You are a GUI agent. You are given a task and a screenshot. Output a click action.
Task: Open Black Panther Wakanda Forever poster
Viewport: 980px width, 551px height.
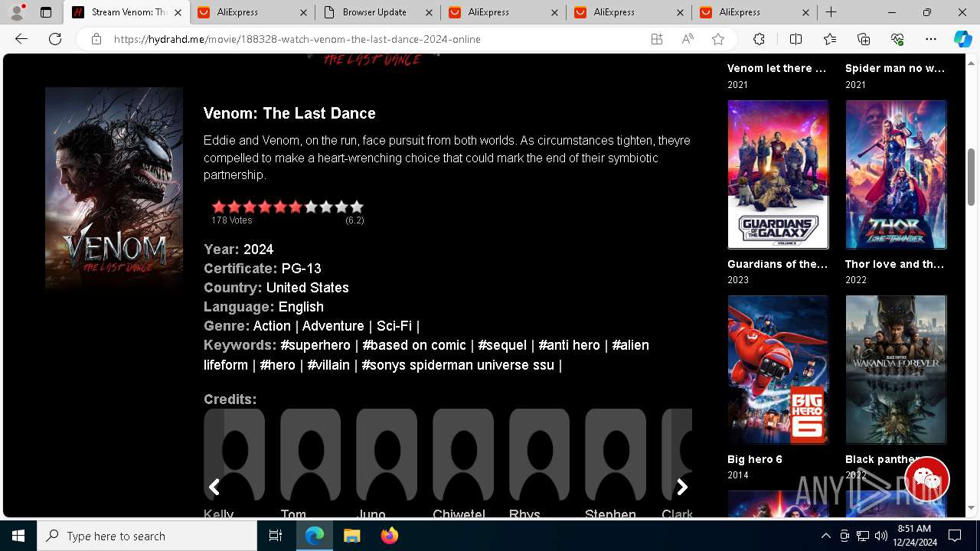point(896,370)
